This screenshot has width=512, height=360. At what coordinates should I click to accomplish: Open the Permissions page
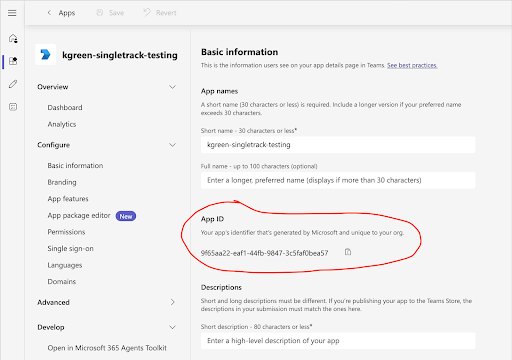click(66, 232)
